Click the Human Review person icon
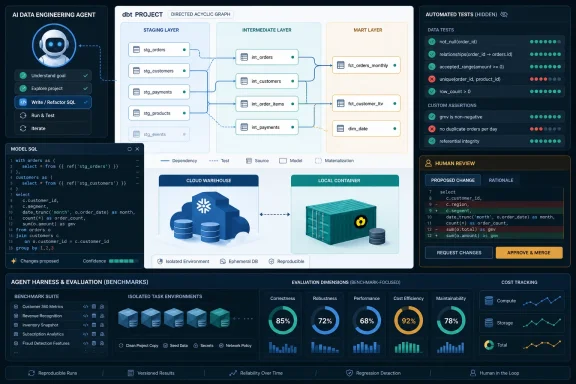The width and height of the screenshot is (576, 384). (428, 163)
